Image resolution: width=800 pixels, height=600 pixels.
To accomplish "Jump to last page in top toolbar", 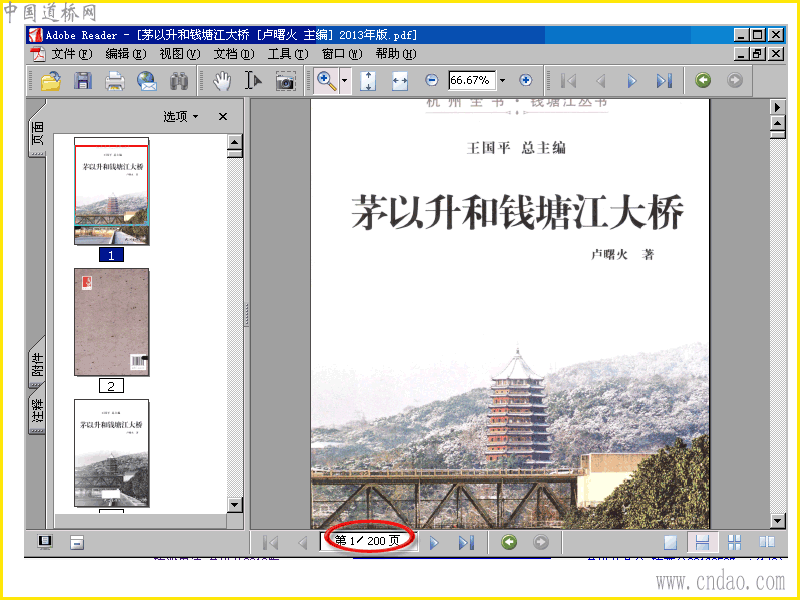I will [664, 81].
